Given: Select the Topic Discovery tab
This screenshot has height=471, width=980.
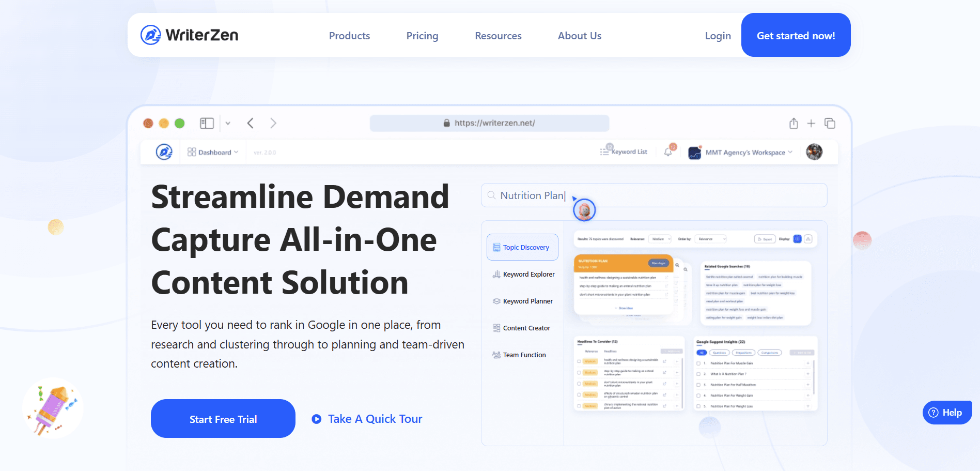Looking at the screenshot, I should coord(522,247).
